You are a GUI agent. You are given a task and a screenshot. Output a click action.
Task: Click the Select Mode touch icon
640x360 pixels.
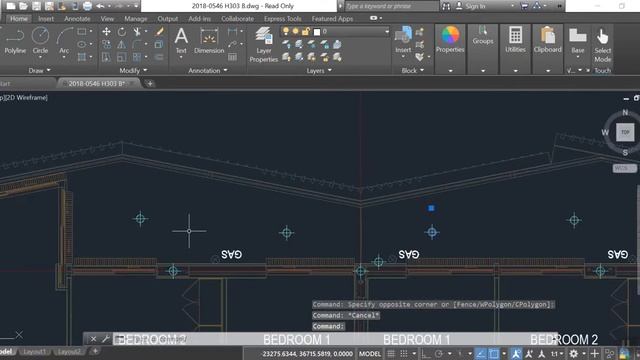point(602,44)
